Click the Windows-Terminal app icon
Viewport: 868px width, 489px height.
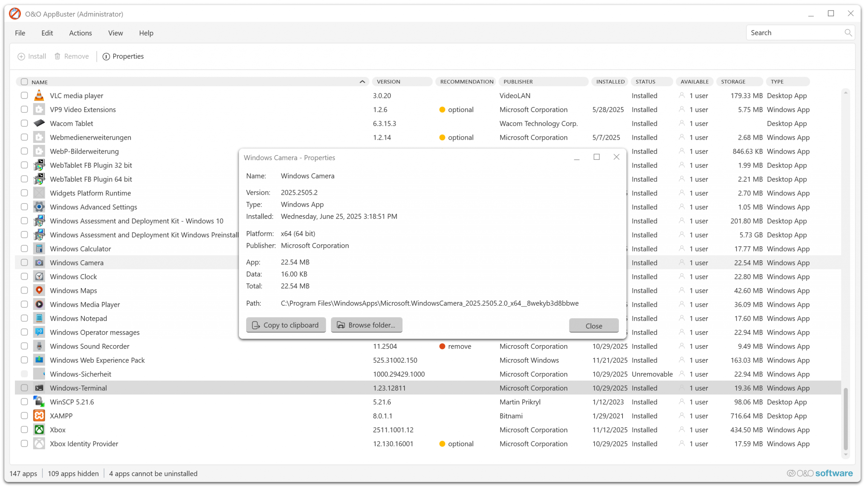39,388
